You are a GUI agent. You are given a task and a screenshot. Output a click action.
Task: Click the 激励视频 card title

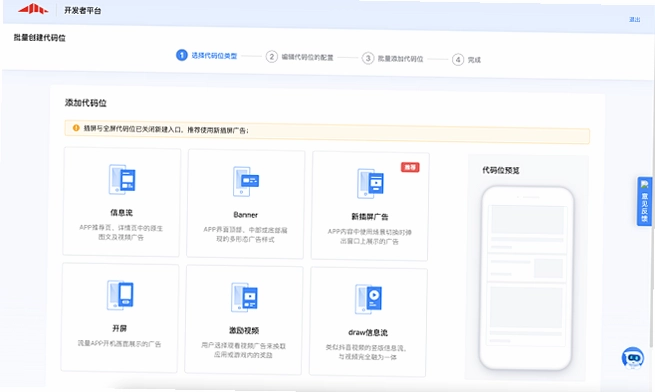[x=244, y=331]
